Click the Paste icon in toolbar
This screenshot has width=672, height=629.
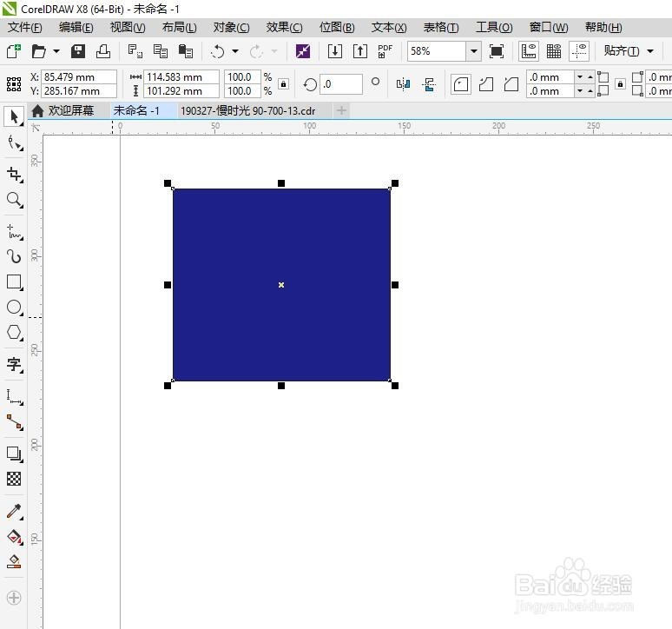(x=186, y=51)
